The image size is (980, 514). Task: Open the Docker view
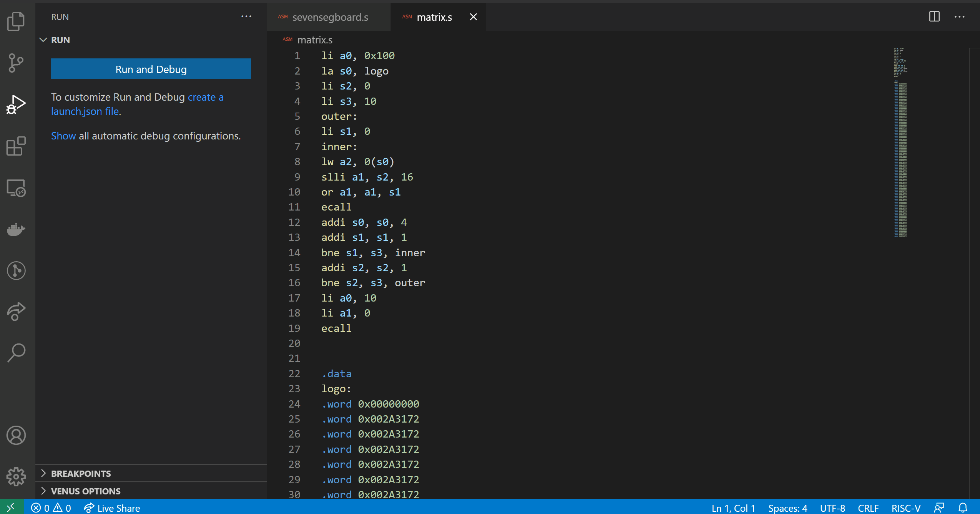pyautogui.click(x=16, y=229)
